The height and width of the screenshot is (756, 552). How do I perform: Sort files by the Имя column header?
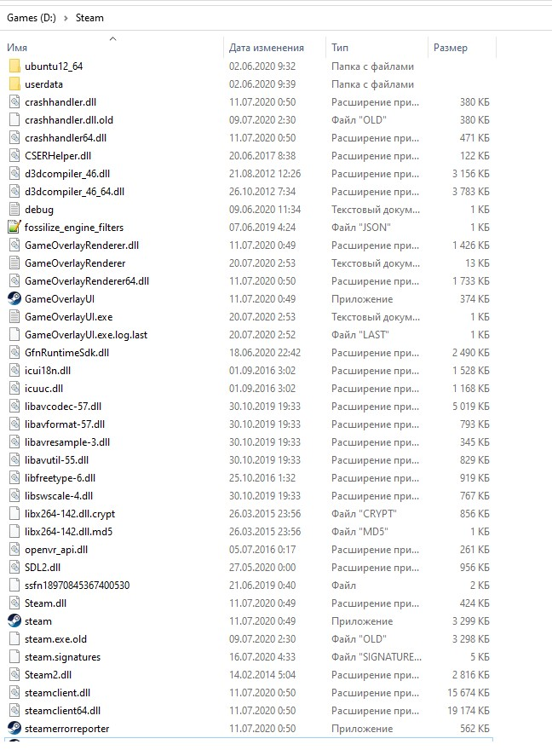(x=17, y=48)
